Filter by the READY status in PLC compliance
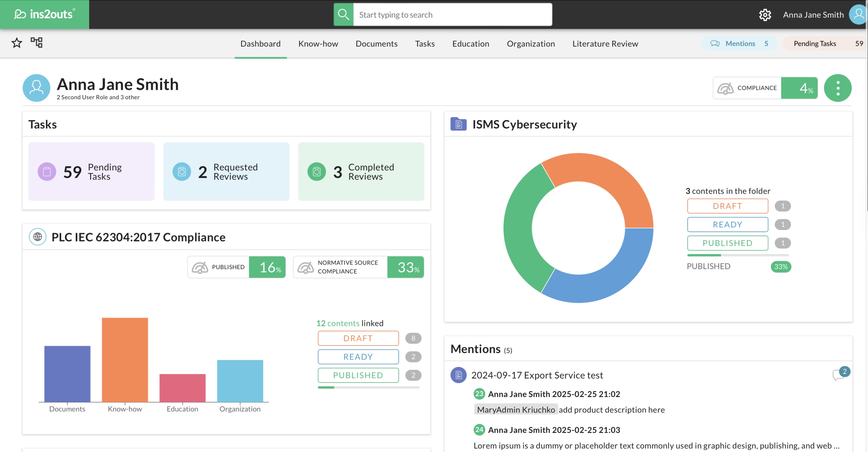Screen dimensions: 868x452 pyautogui.click(x=358, y=357)
